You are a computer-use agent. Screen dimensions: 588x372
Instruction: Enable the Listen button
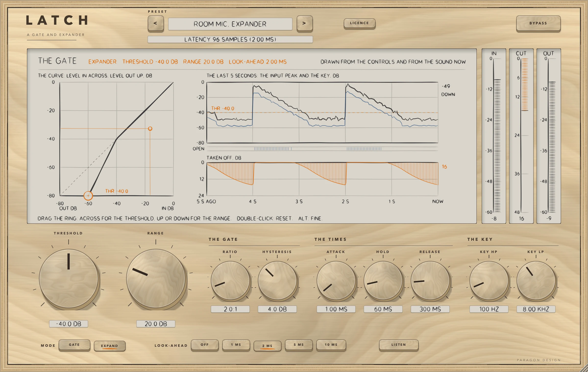(x=399, y=345)
